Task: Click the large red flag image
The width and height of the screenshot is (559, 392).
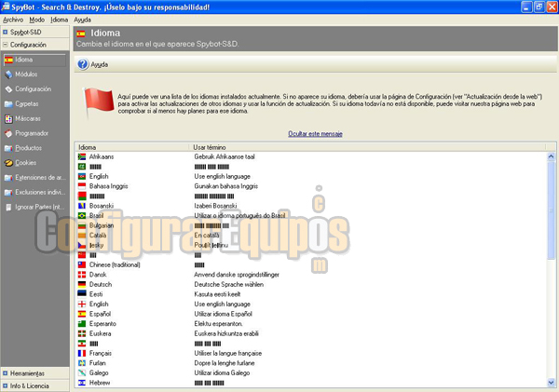Action: [x=99, y=102]
